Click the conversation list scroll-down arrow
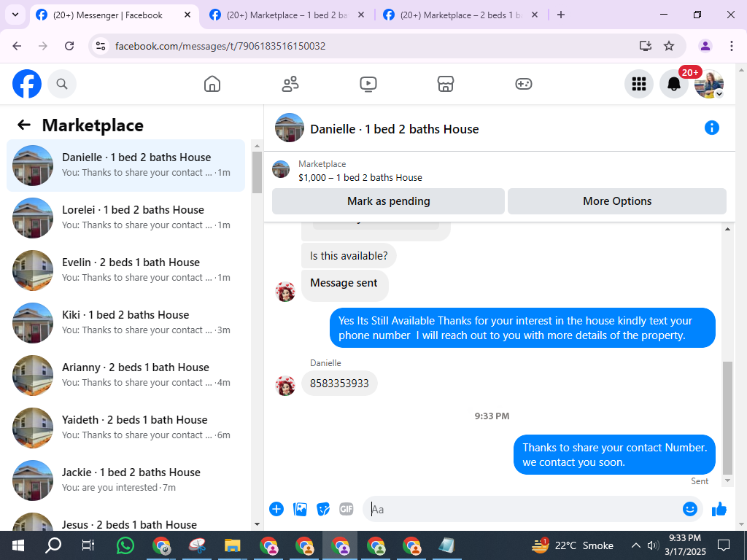Screen dimensions: 747x560 pos(257,524)
